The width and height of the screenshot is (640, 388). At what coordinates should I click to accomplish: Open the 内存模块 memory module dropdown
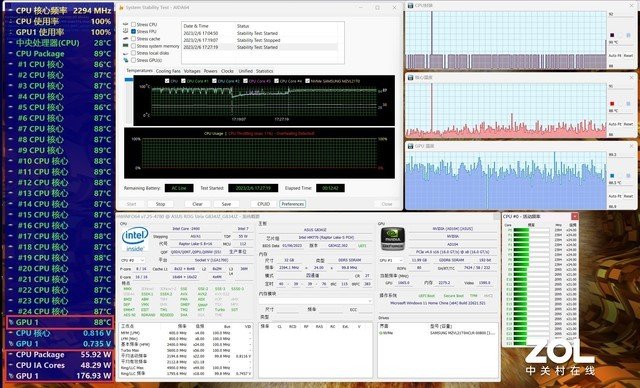tap(315, 301)
